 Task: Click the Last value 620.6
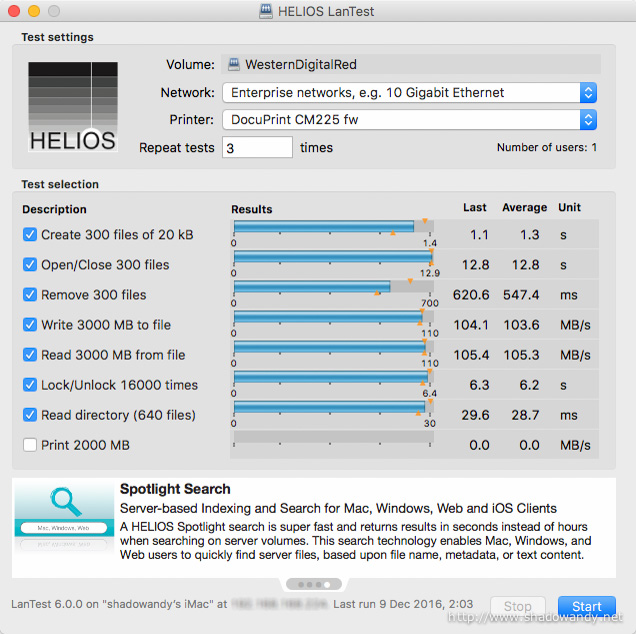(471, 294)
